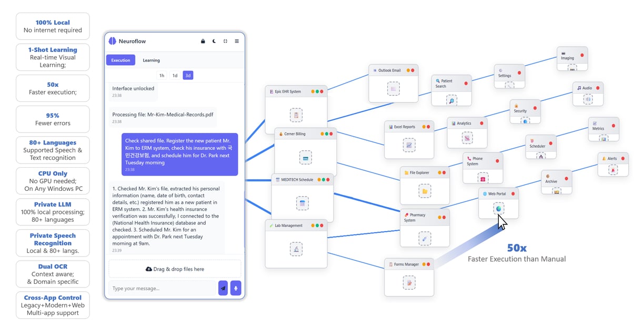Click the Neuroflow brain logo

coord(112,41)
